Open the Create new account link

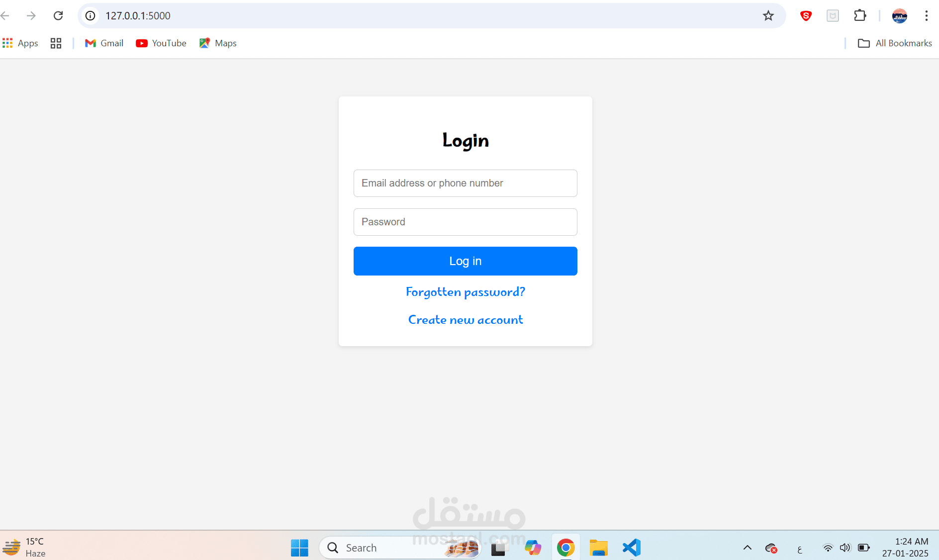[x=466, y=320]
